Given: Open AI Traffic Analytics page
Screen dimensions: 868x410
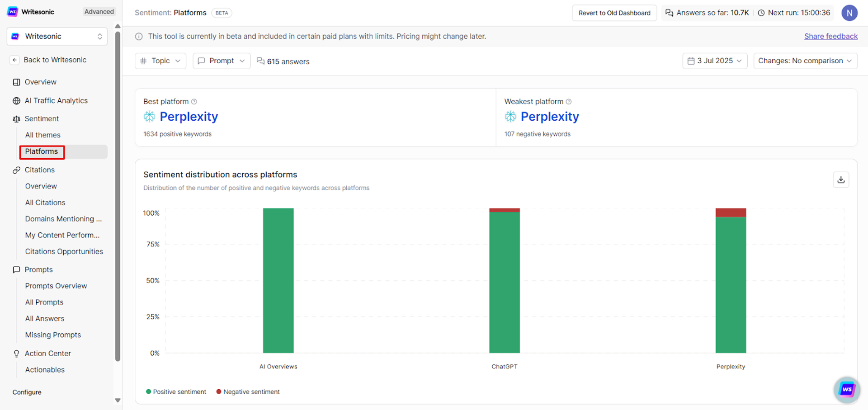Looking at the screenshot, I should pyautogui.click(x=56, y=100).
